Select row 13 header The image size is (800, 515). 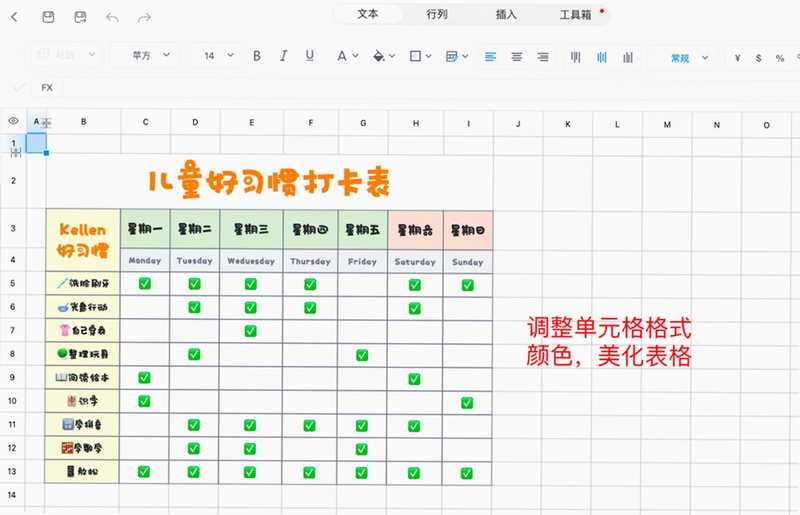[x=12, y=471]
